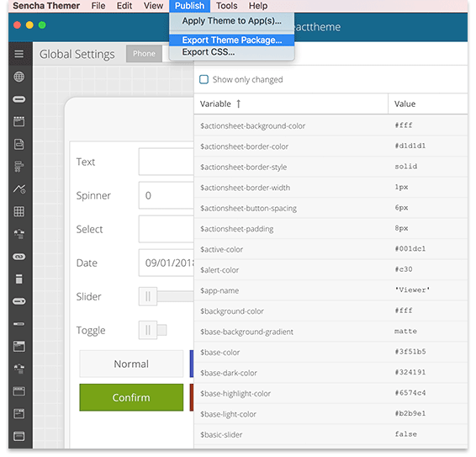The height and width of the screenshot is (457, 476).
Task: Open the File menu
Action: [x=98, y=6]
